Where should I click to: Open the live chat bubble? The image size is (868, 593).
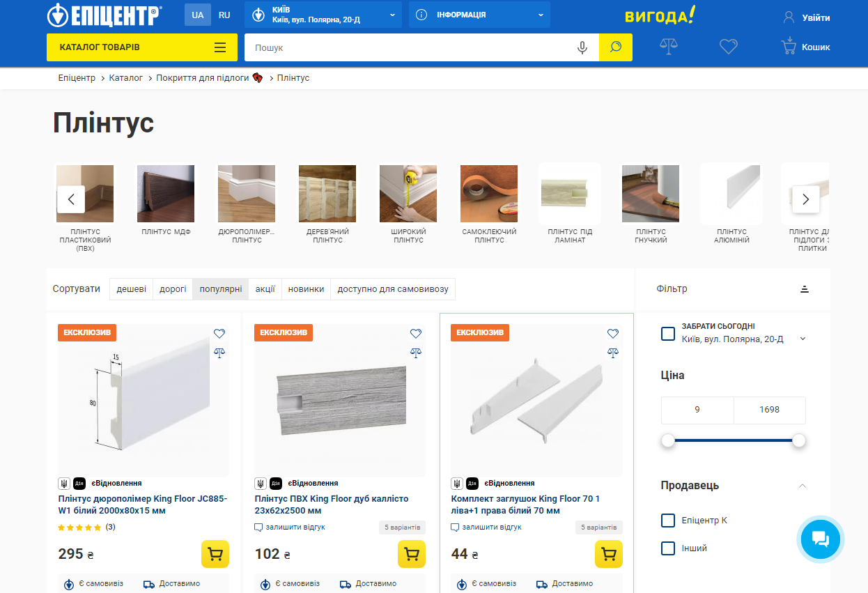pyautogui.click(x=820, y=539)
